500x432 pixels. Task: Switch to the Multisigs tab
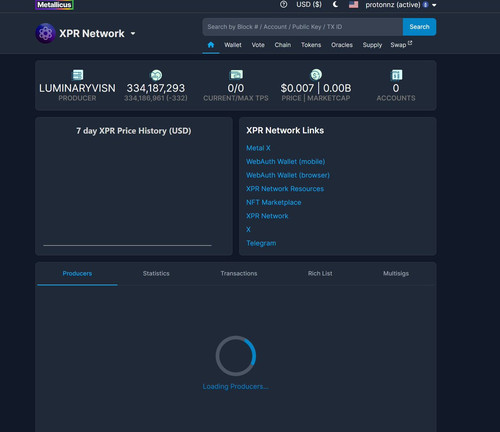tap(396, 274)
